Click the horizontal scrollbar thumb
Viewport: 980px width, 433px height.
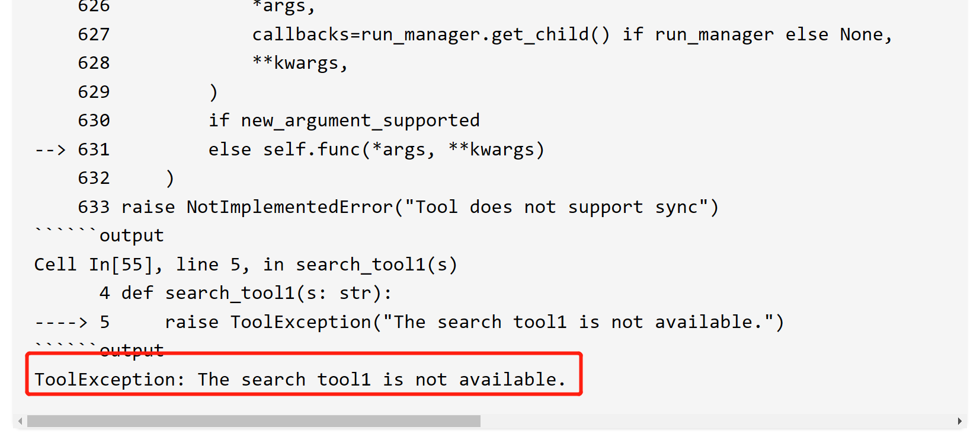(254, 421)
